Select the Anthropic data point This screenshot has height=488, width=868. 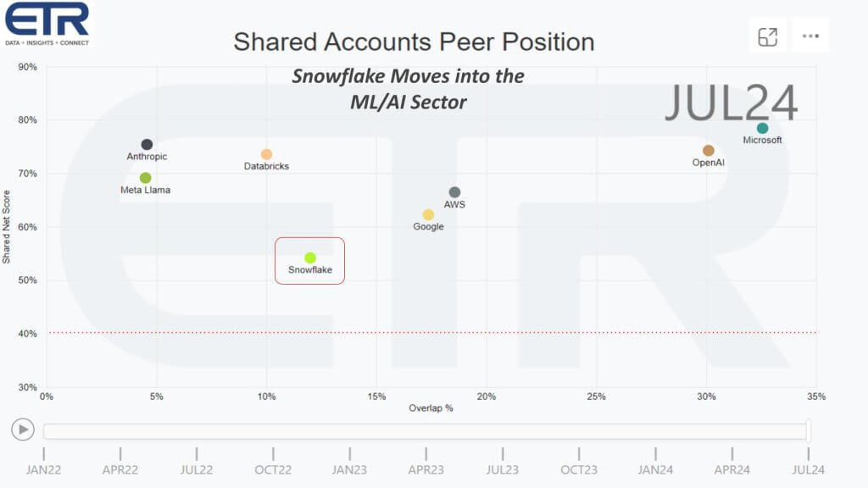pyautogui.click(x=147, y=144)
